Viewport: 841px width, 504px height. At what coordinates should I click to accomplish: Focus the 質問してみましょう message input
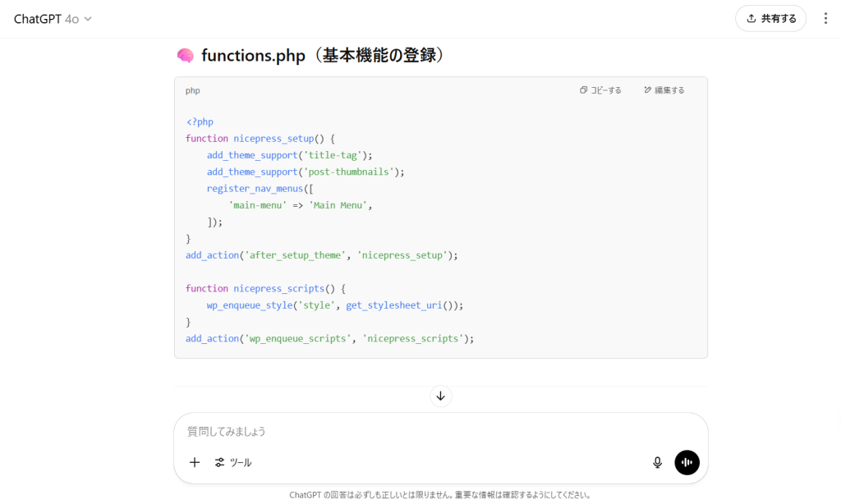[440, 432]
